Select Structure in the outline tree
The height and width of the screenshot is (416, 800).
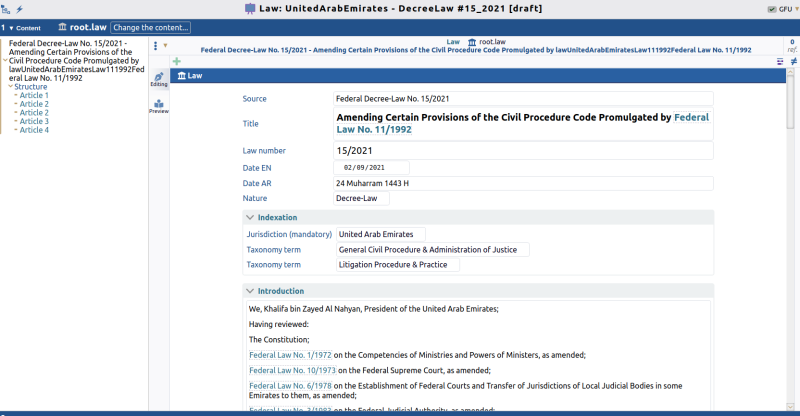31,87
